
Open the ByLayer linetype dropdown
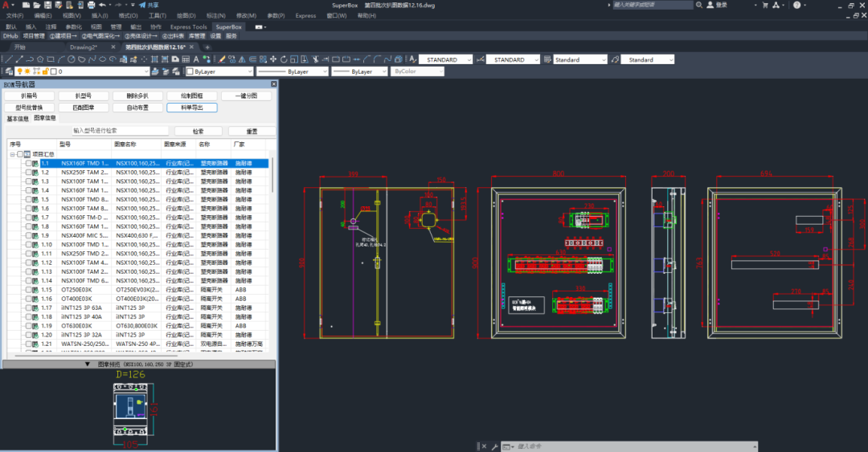point(293,71)
